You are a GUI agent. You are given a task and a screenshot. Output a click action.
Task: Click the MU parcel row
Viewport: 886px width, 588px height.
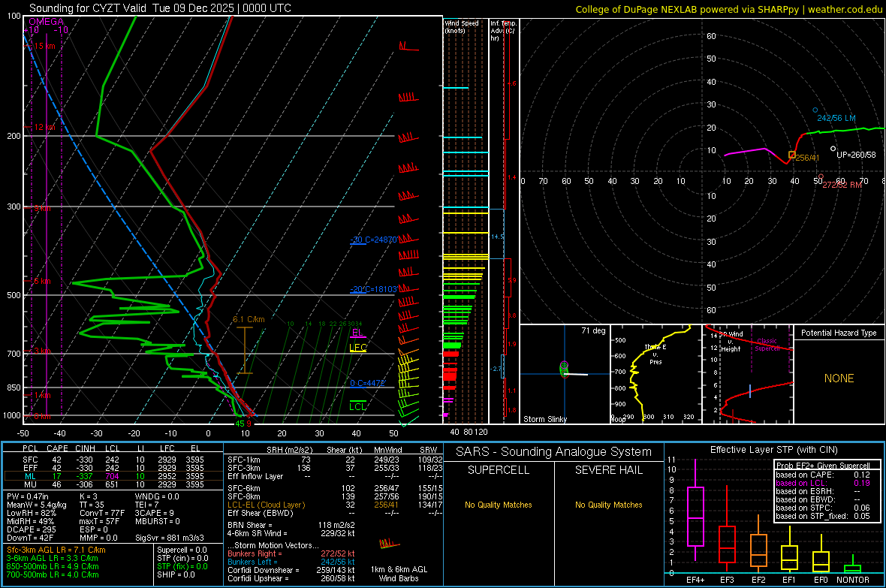(x=113, y=484)
